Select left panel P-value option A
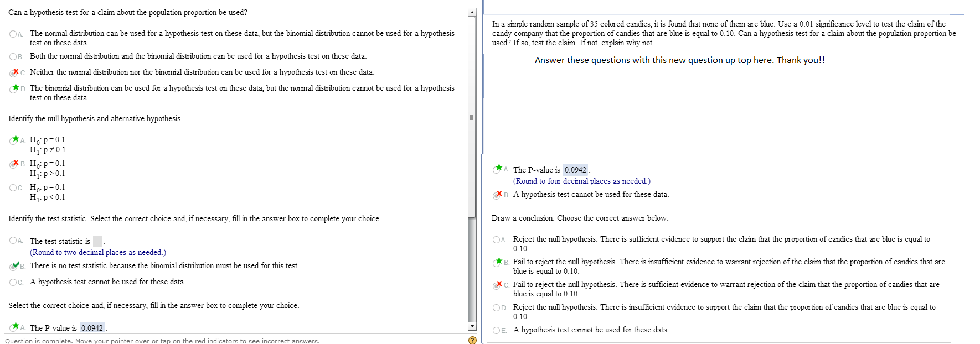Image resolution: width=980 pixels, height=344 pixels. (13, 327)
